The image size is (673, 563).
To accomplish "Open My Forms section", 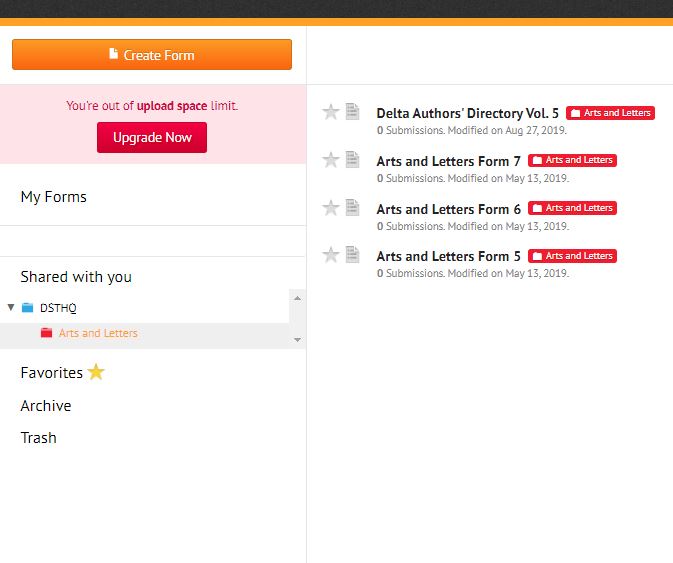I will (x=54, y=197).
